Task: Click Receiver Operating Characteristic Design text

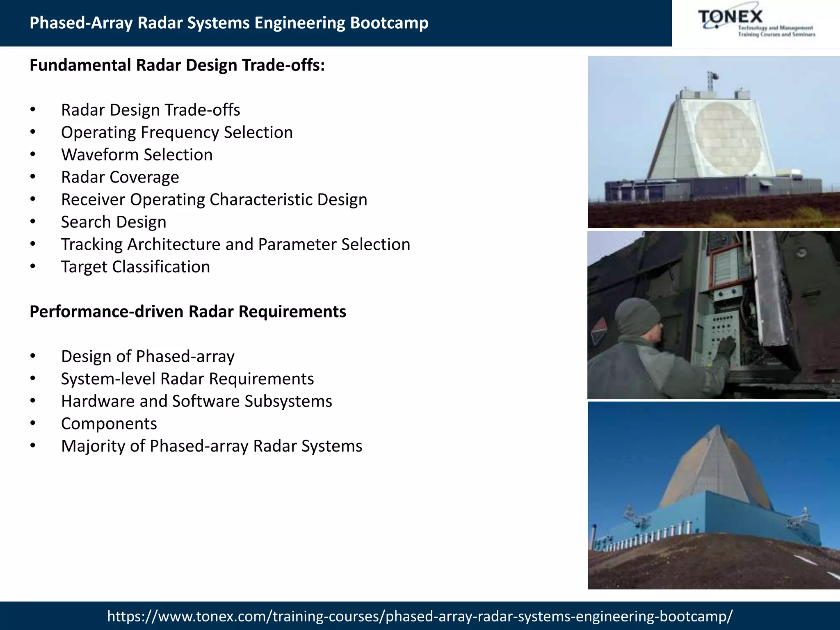Action: tap(214, 200)
